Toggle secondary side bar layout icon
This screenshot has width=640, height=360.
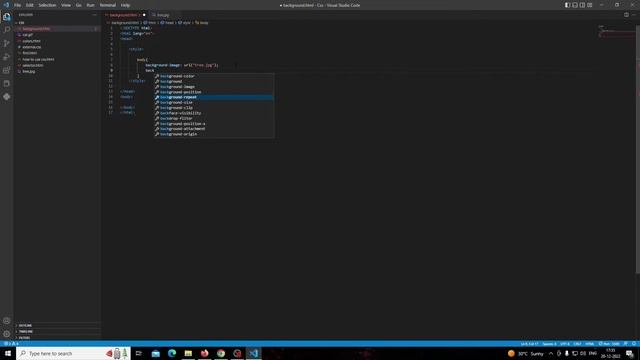pyautogui.click(x=582, y=5)
